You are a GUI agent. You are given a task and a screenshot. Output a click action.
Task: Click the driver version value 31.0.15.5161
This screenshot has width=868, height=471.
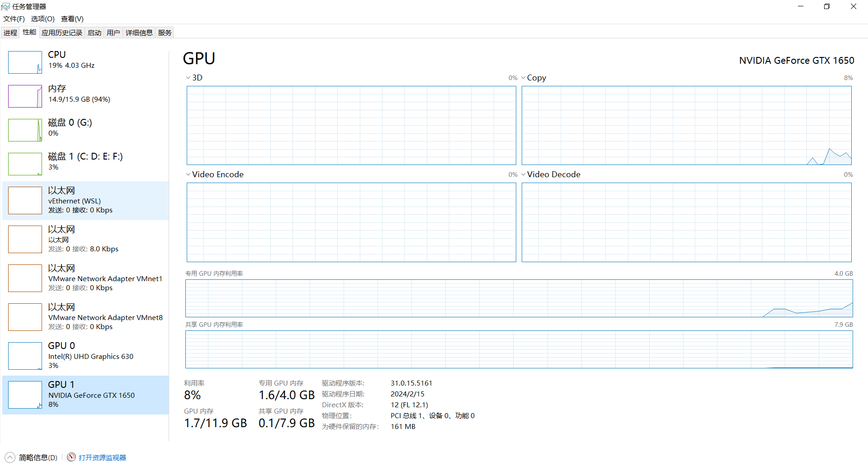point(411,383)
